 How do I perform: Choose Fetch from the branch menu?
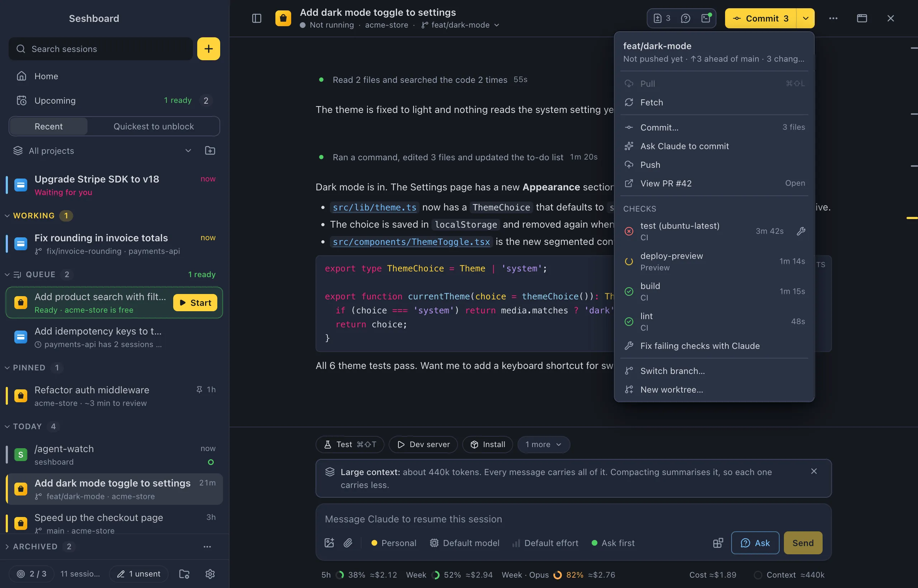click(714, 102)
